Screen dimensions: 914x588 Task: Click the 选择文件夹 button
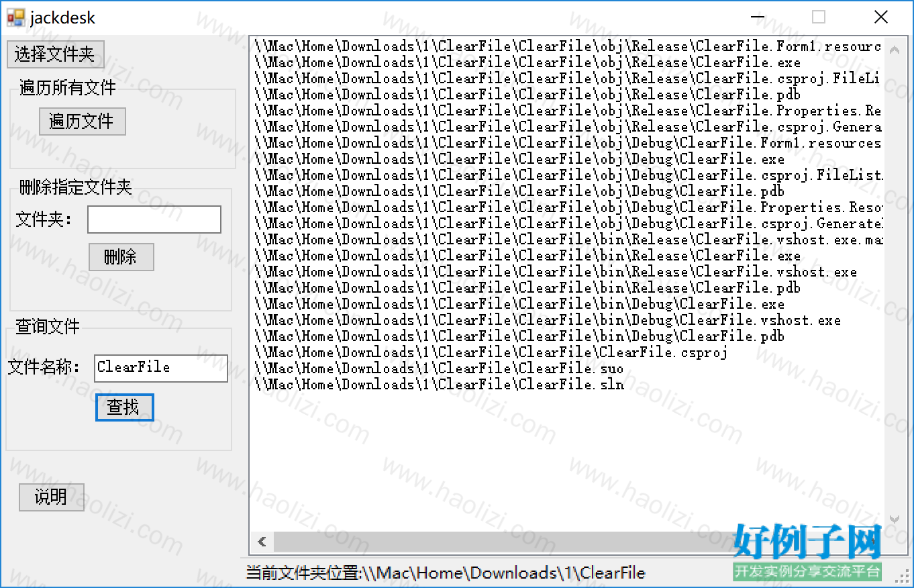pyautogui.click(x=55, y=54)
